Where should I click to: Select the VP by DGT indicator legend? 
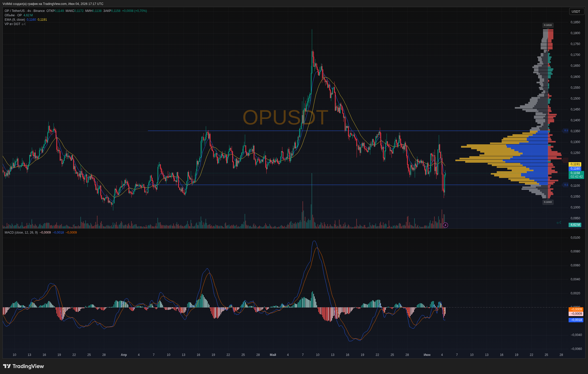(x=12, y=24)
